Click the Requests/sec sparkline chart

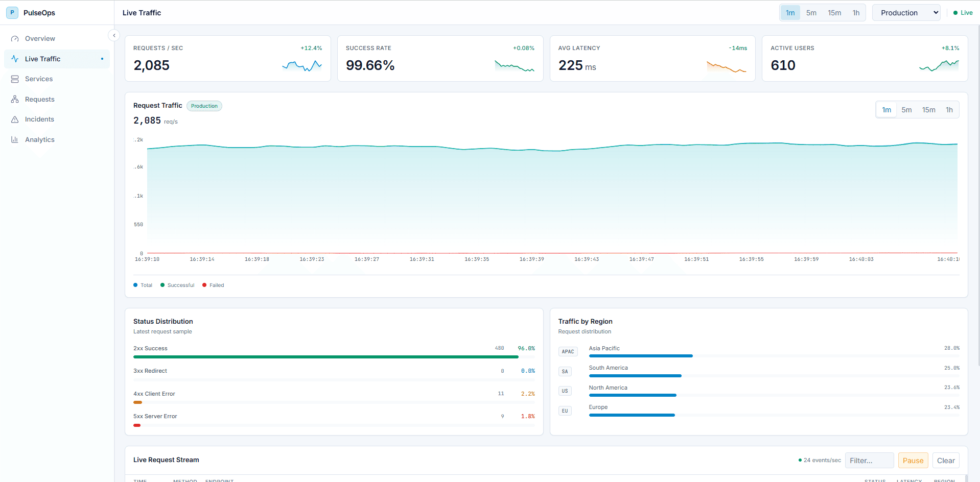(302, 66)
